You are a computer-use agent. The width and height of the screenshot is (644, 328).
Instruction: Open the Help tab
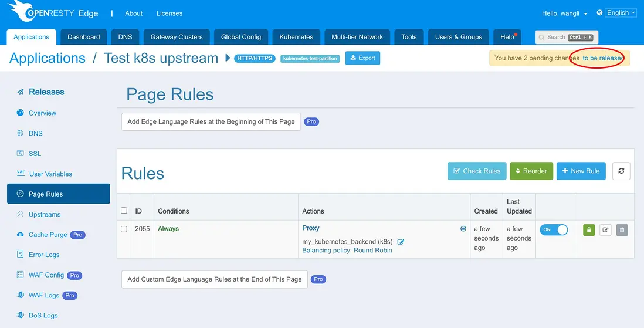[507, 37]
